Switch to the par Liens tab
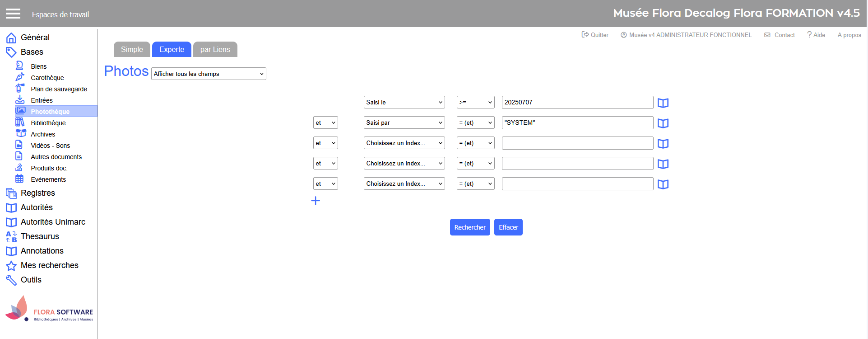 pyautogui.click(x=215, y=49)
